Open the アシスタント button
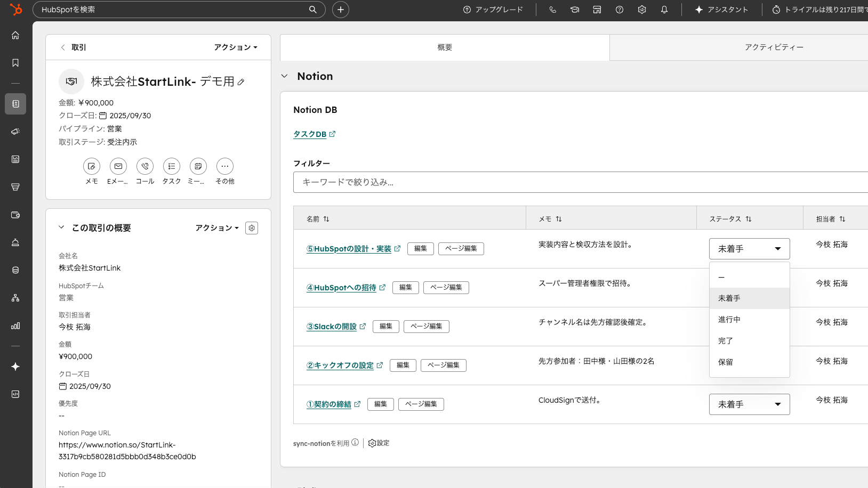Screen dimensions: 868x488 [722, 10]
